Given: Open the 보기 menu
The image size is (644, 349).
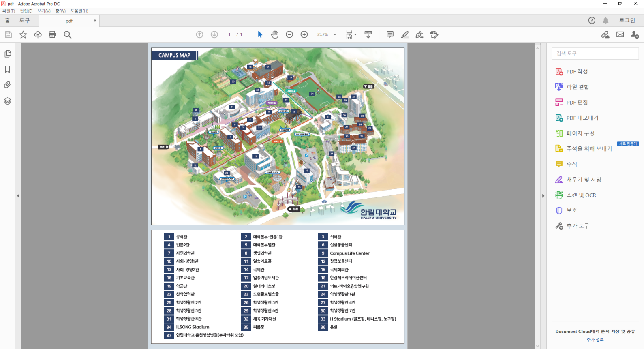Looking at the screenshot, I should (x=44, y=11).
